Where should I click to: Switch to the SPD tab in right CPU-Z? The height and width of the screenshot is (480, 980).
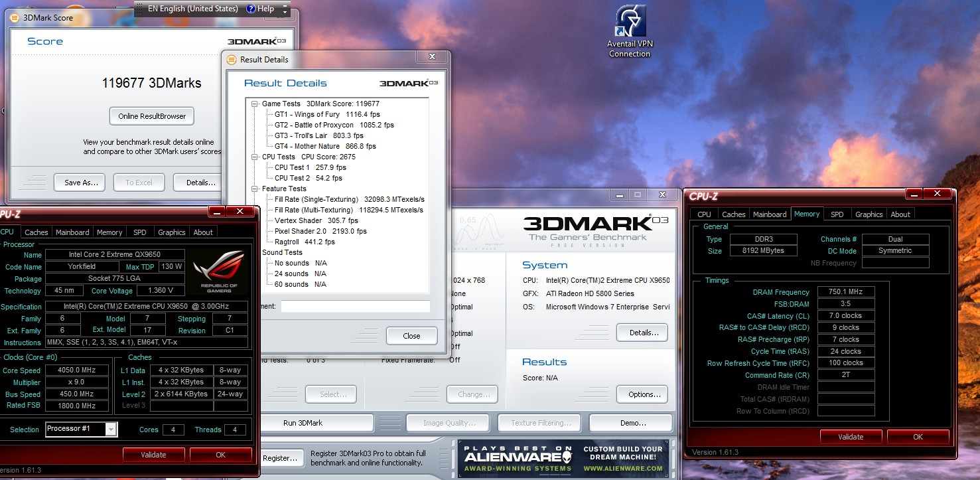pos(837,214)
